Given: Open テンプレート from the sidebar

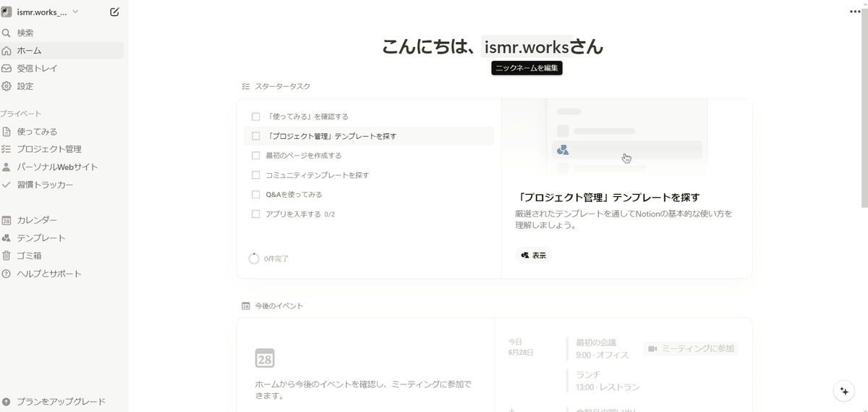Looking at the screenshot, I should click(x=62, y=238).
